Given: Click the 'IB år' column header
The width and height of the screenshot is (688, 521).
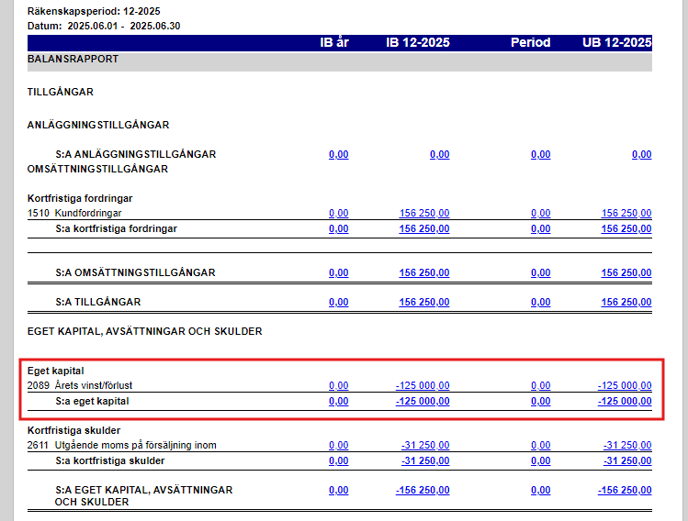Looking at the screenshot, I should click(334, 43).
